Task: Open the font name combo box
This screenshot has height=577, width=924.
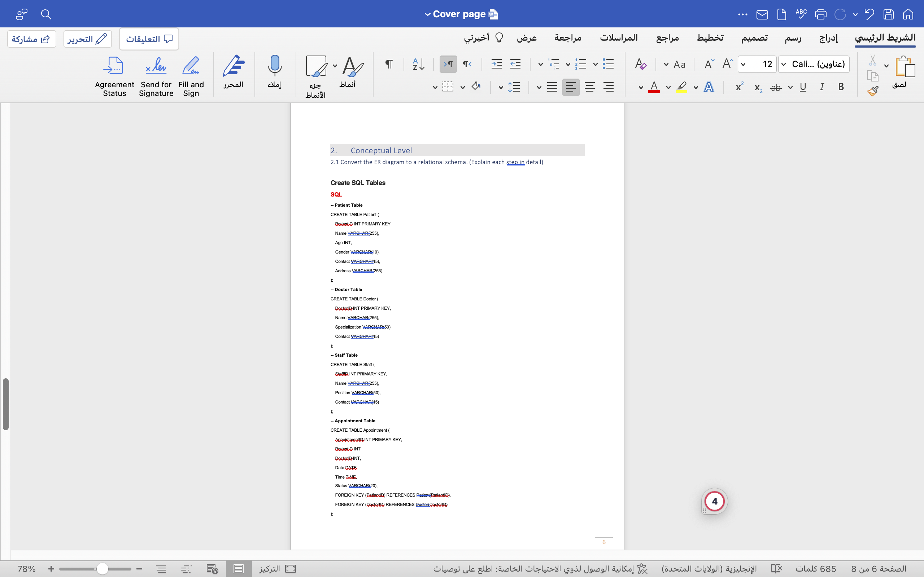Action: point(814,64)
